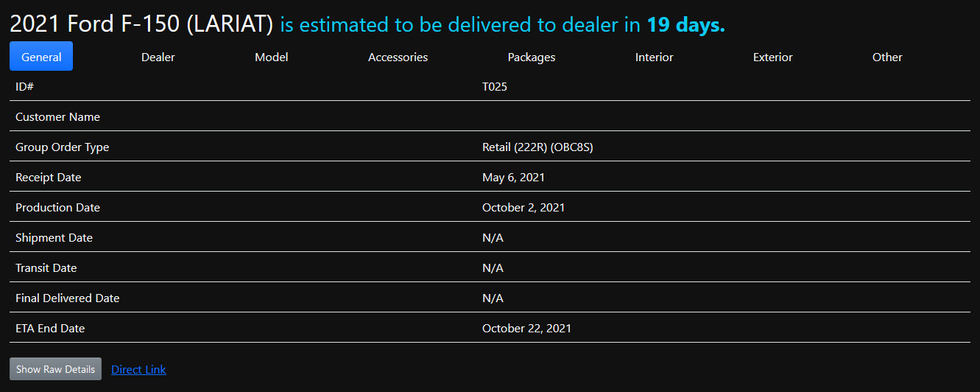Open the General tab
This screenshot has width=980, height=392.
[x=41, y=57]
